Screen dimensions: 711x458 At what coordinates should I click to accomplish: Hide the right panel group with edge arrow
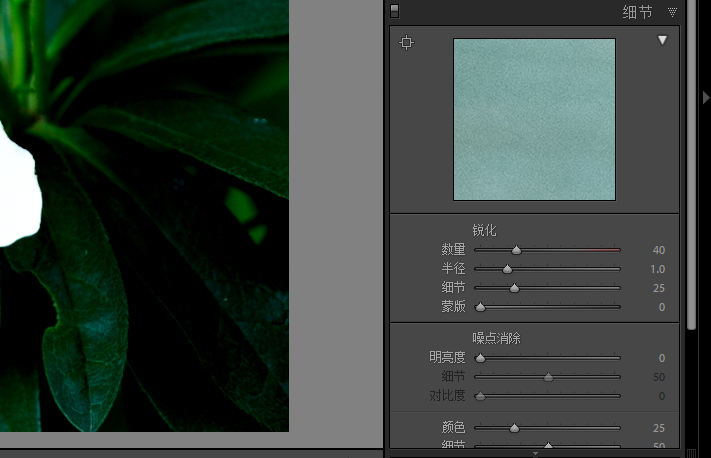pyautogui.click(x=706, y=97)
